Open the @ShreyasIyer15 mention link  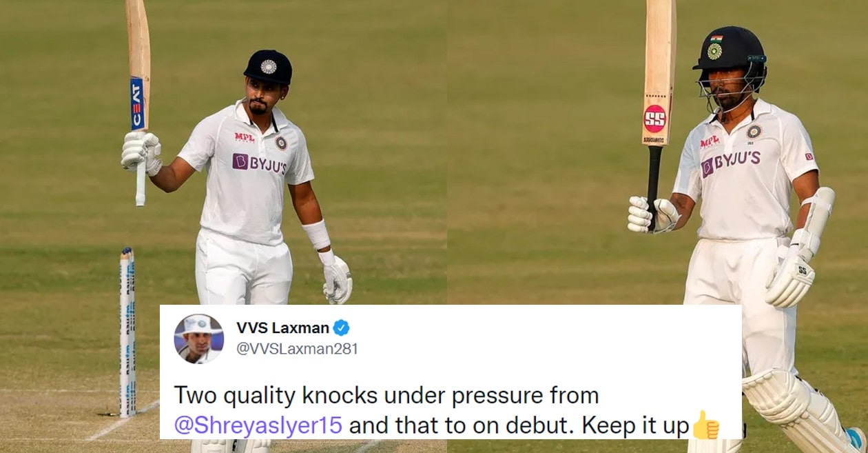coord(258,425)
